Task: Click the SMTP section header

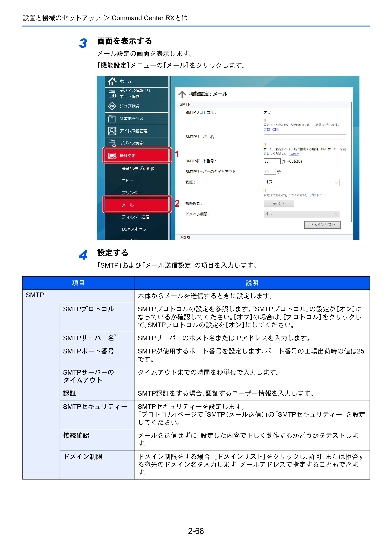Action: click(x=263, y=104)
